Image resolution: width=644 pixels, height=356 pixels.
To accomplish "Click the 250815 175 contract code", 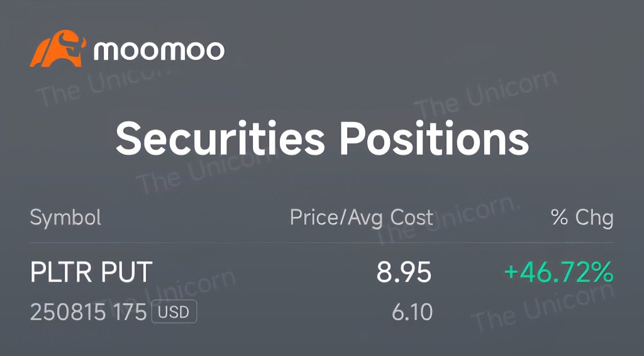I will coord(88,312).
